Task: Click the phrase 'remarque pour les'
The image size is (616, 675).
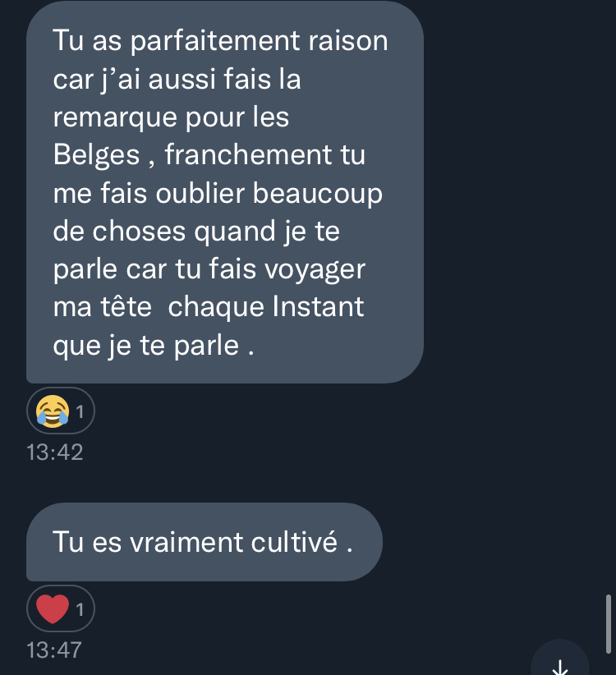Action: click(171, 117)
